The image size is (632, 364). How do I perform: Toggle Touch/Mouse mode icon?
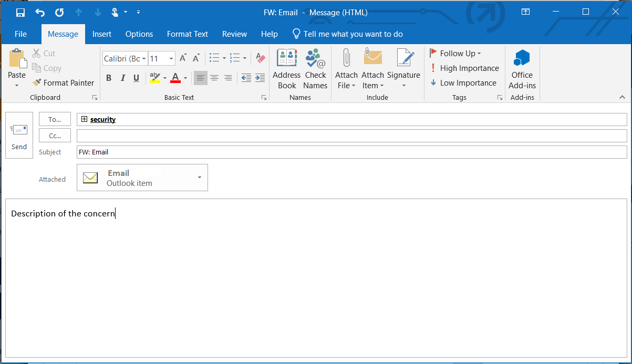(116, 12)
